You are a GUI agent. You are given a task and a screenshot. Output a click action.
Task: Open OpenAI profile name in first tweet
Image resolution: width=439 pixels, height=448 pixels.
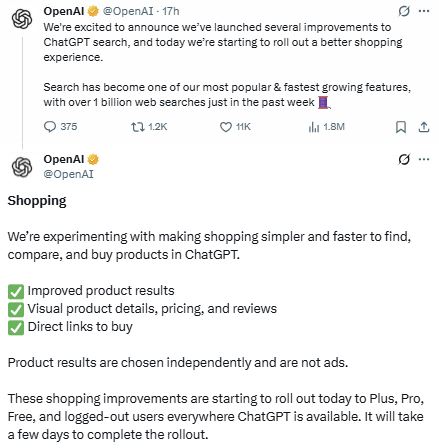64,11
